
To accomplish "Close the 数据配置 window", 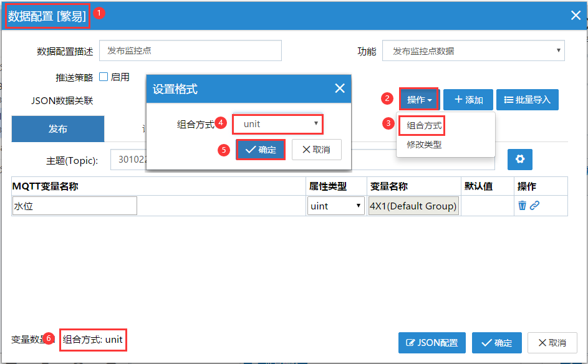I will [x=576, y=16].
